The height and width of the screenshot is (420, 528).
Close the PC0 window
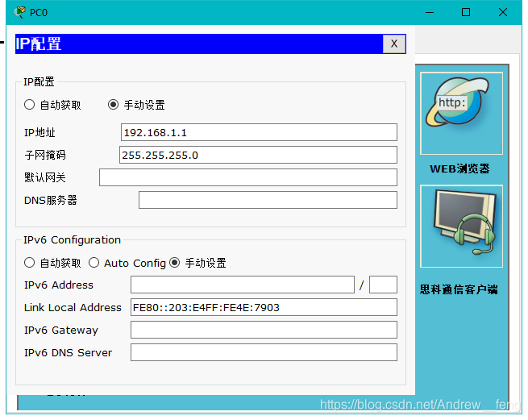click(x=503, y=12)
